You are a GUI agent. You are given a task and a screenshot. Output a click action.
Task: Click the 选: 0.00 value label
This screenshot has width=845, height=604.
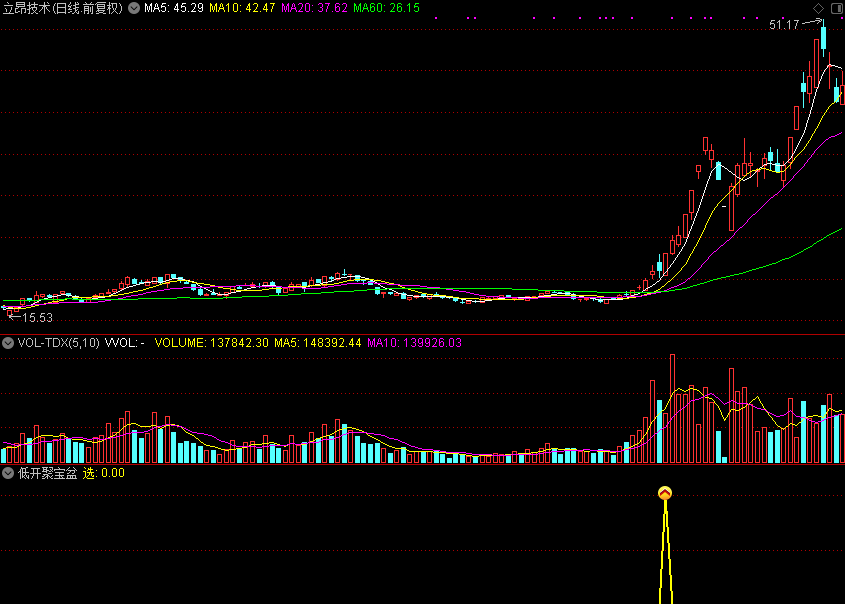[x=103, y=473]
